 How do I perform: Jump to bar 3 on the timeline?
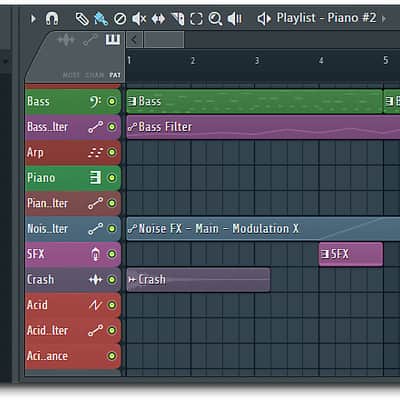[x=257, y=61]
